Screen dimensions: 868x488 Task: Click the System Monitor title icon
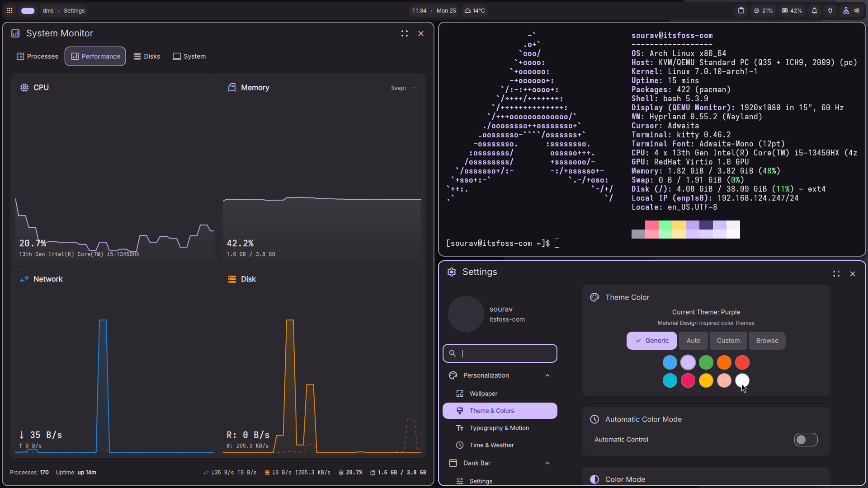click(x=15, y=33)
